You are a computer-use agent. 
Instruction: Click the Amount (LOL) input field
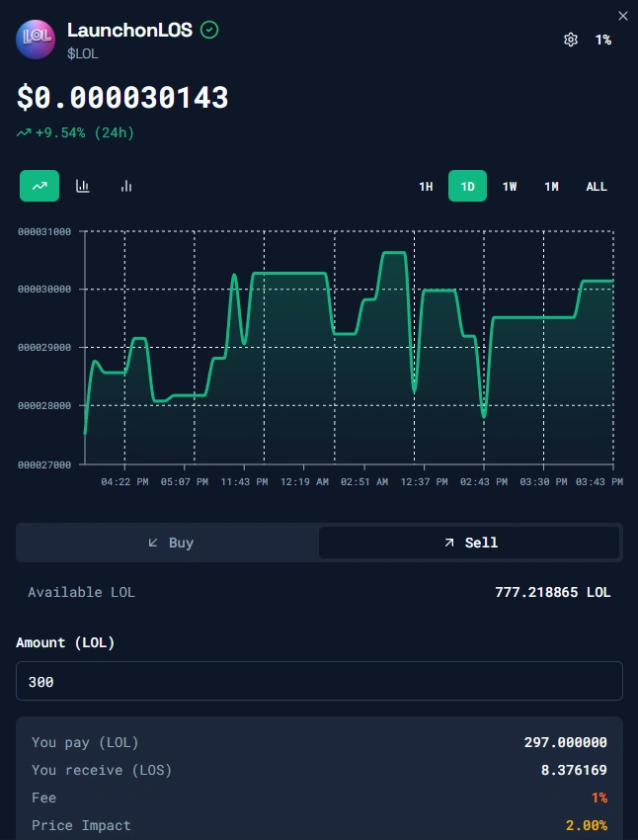[319, 681]
